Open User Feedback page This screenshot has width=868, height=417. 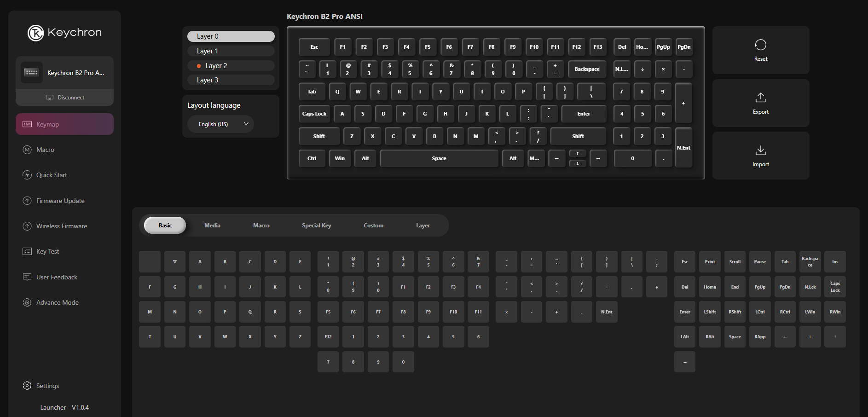57,277
